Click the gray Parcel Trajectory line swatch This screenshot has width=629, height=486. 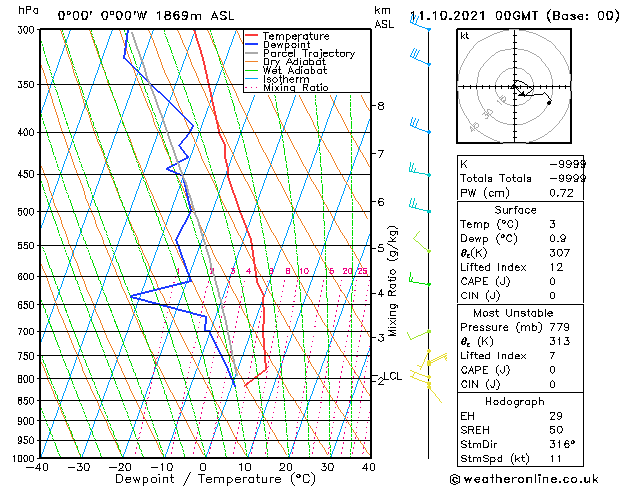(251, 53)
